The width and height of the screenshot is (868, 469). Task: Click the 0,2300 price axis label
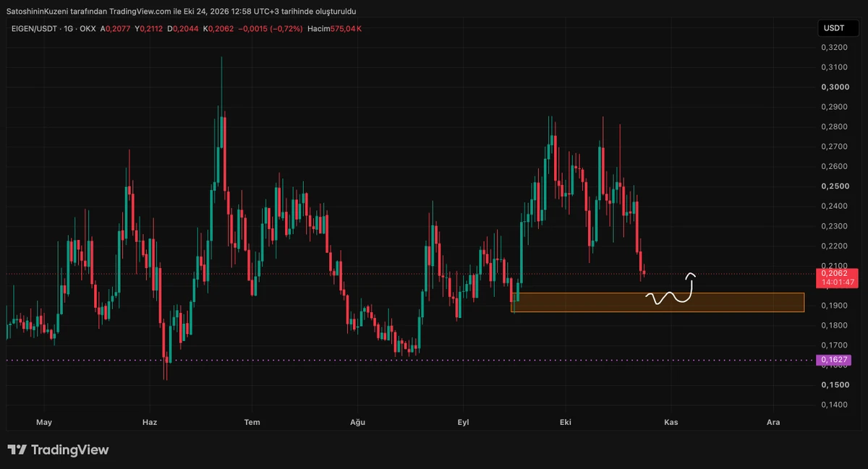coord(834,226)
